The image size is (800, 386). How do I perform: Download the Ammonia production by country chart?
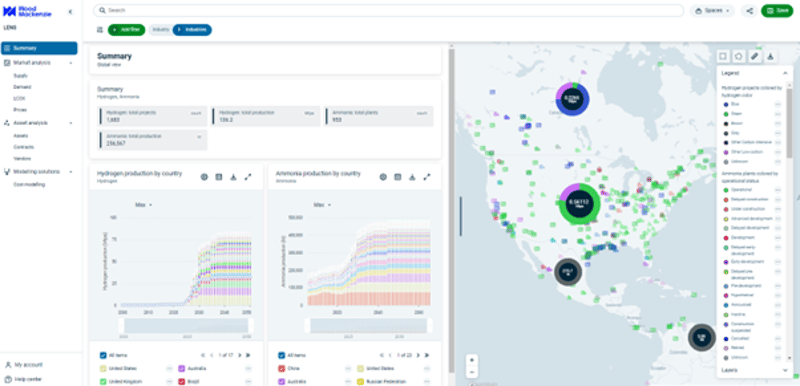tap(412, 177)
